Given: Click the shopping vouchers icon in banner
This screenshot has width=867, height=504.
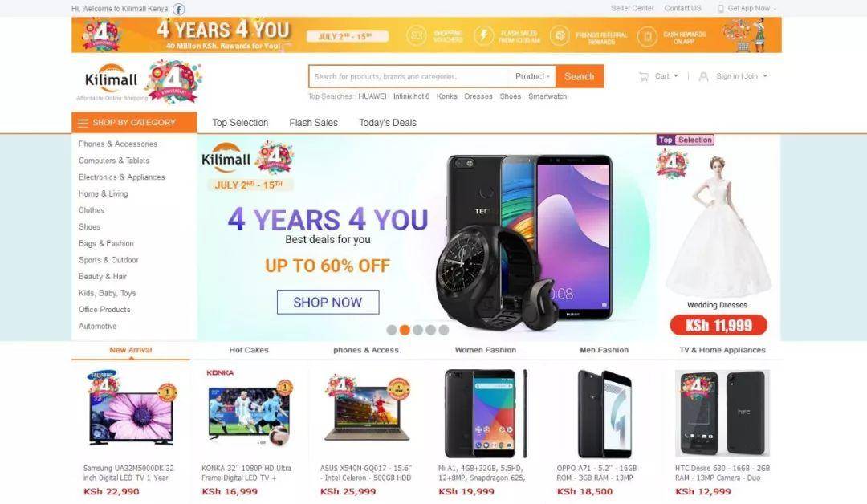Looking at the screenshot, I should pos(417,36).
